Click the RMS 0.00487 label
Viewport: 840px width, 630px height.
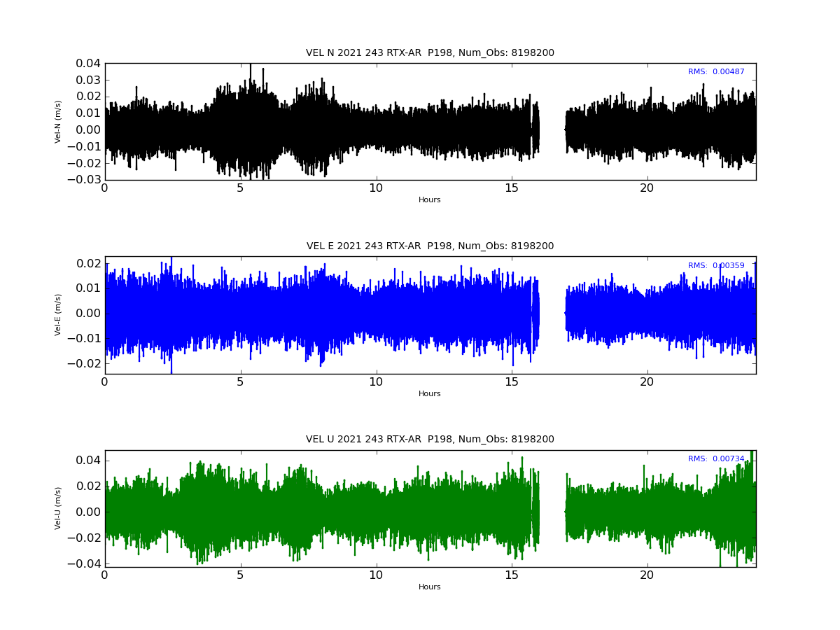716,72
